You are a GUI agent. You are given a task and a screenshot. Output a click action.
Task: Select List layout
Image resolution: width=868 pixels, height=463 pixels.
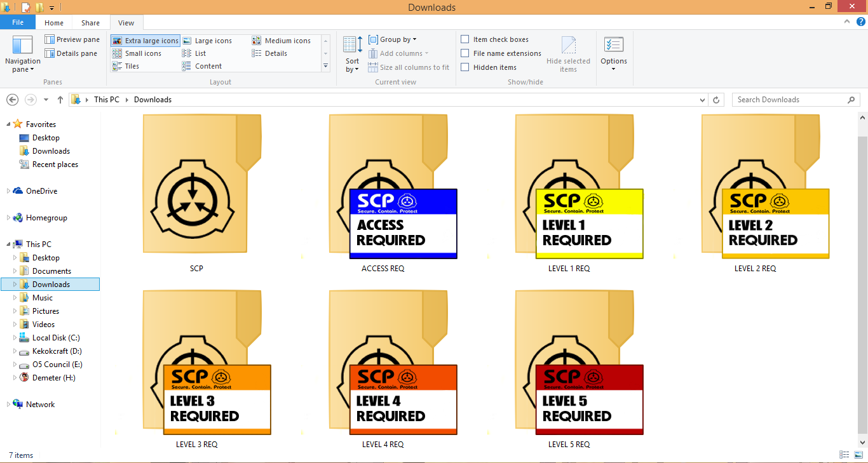pos(194,53)
